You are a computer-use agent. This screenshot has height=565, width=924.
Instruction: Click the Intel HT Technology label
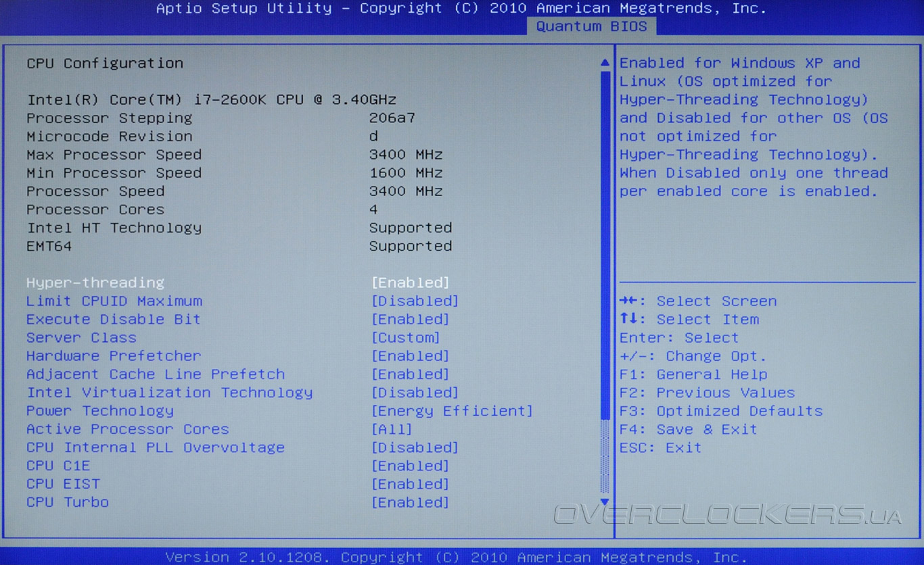click(114, 227)
